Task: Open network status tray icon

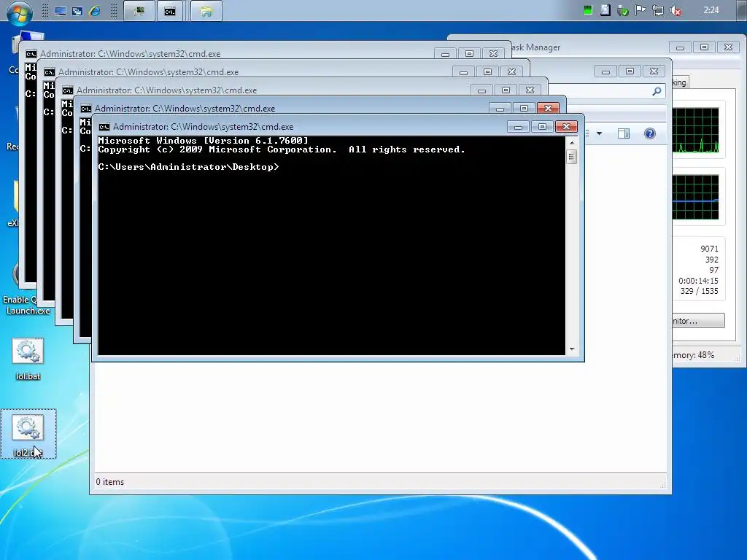Action: tap(658, 10)
